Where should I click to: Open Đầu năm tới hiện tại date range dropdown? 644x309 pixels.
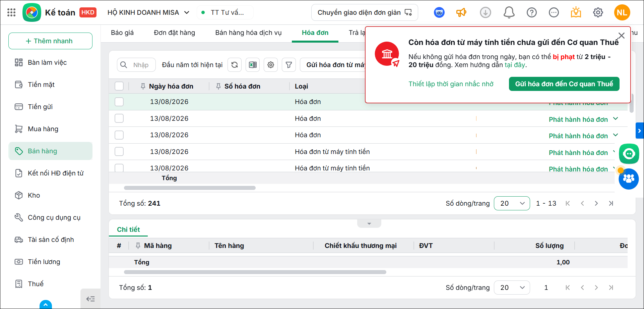[192, 65]
